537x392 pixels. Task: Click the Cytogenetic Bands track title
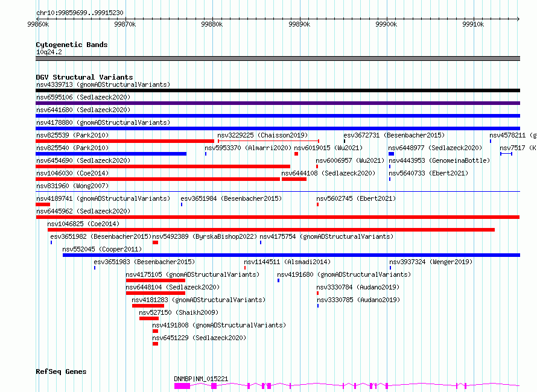[x=72, y=45]
